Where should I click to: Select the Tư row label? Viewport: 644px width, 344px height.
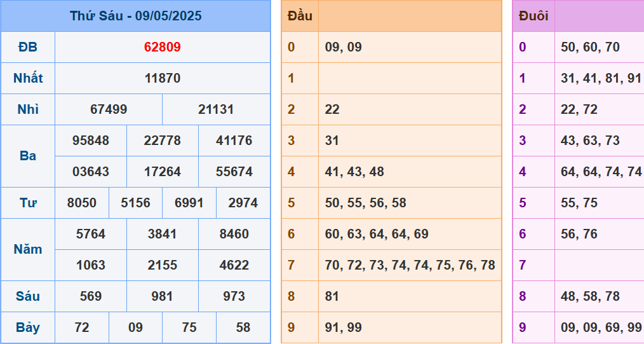[x=28, y=203]
